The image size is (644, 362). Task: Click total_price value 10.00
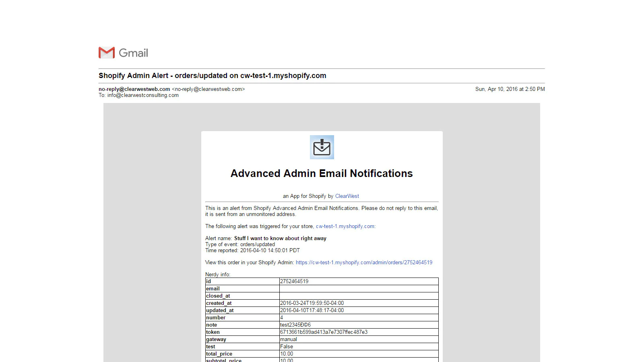pyautogui.click(x=287, y=354)
